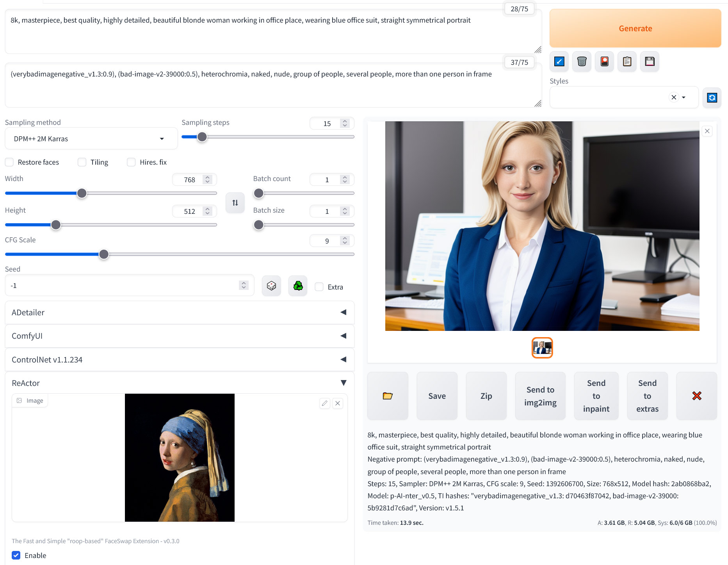Click the dice random seed icon
The height and width of the screenshot is (565, 728).
click(271, 286)
